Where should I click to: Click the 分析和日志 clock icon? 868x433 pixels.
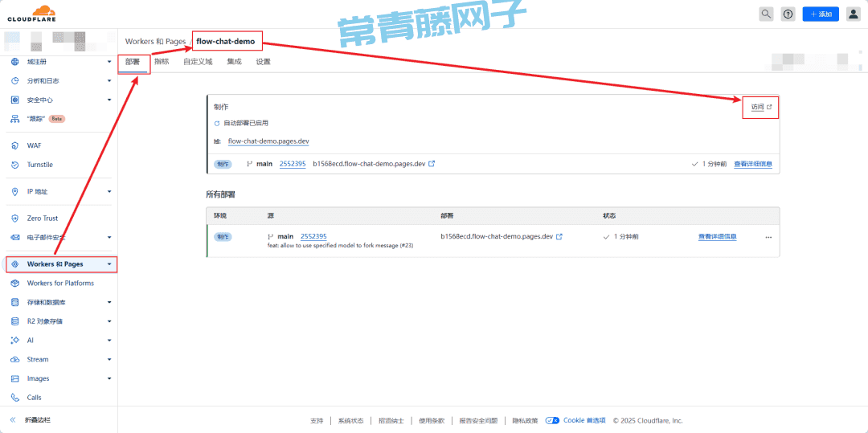coord(15,81)
